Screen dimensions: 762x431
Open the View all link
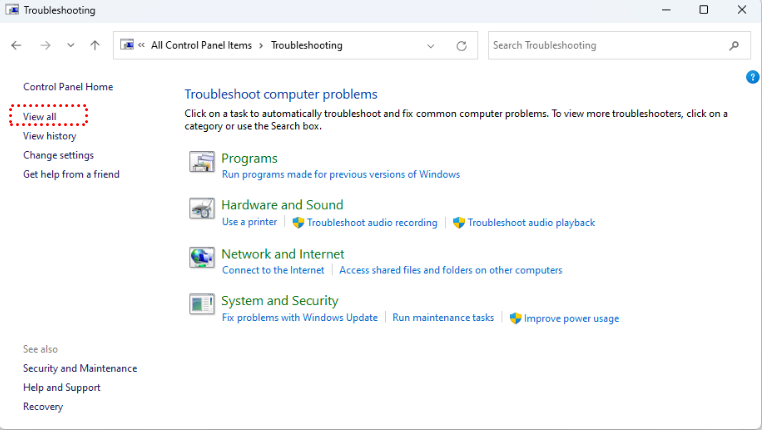[40, 117]
